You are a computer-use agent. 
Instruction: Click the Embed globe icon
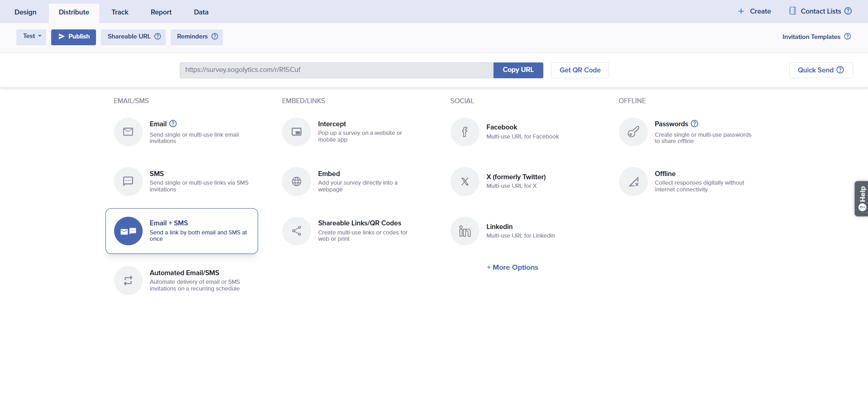[x=297, y=181]
